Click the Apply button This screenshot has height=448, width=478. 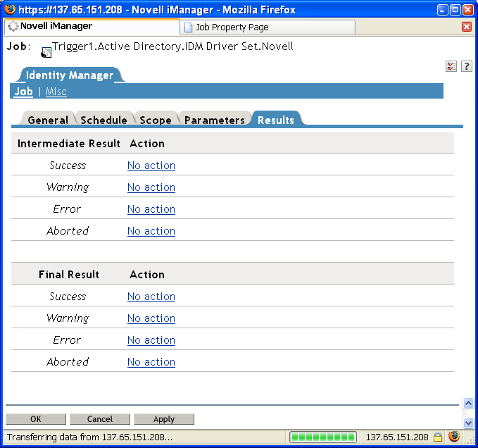[x=164, y=419]
